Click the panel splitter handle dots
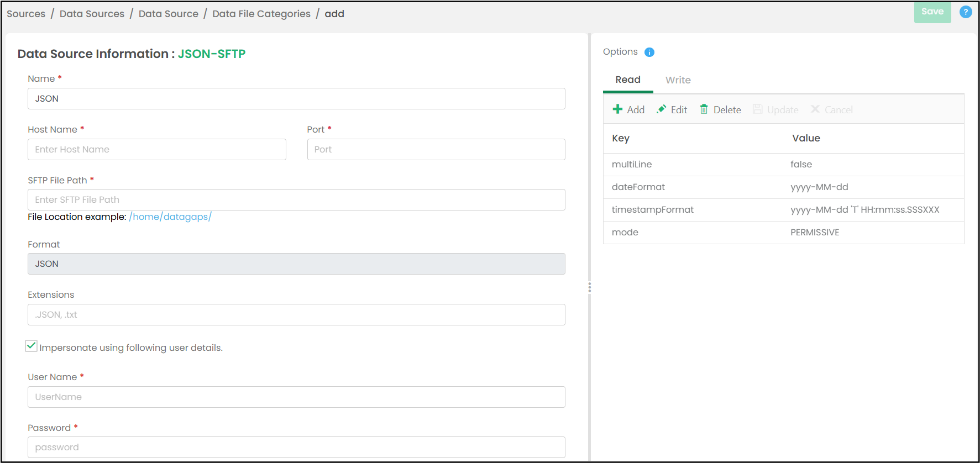Screen dimensions: 980x463 [x=589, y=287]
